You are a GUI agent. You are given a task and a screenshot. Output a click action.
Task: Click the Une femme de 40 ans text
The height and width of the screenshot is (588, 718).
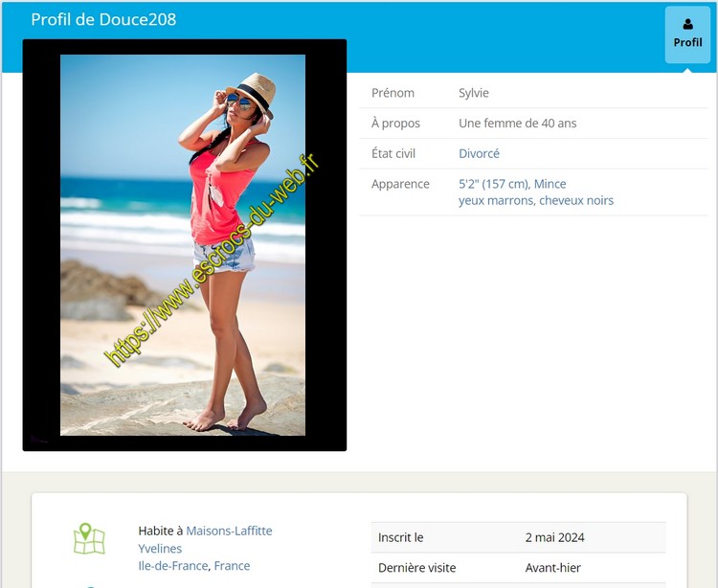(x=517, y=124)
